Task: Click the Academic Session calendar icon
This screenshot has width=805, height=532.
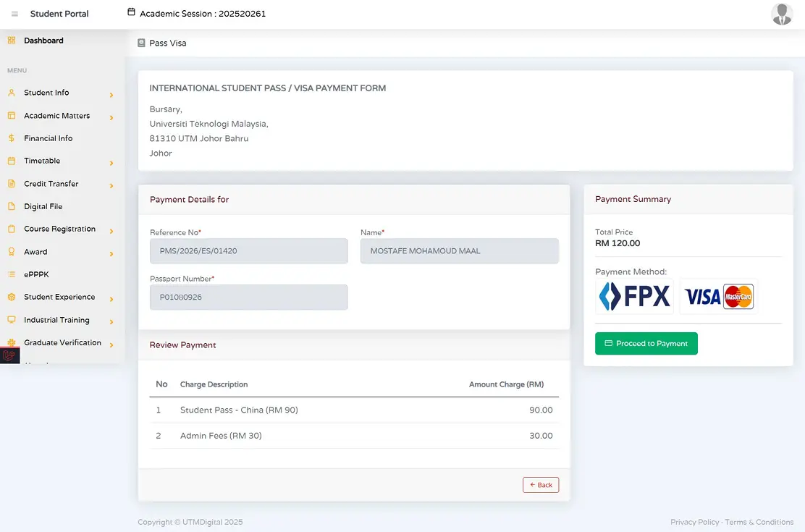Action: tap(132, 12)
